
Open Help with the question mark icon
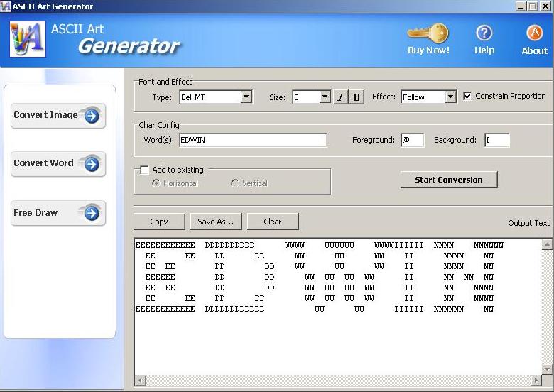(484, 33)
